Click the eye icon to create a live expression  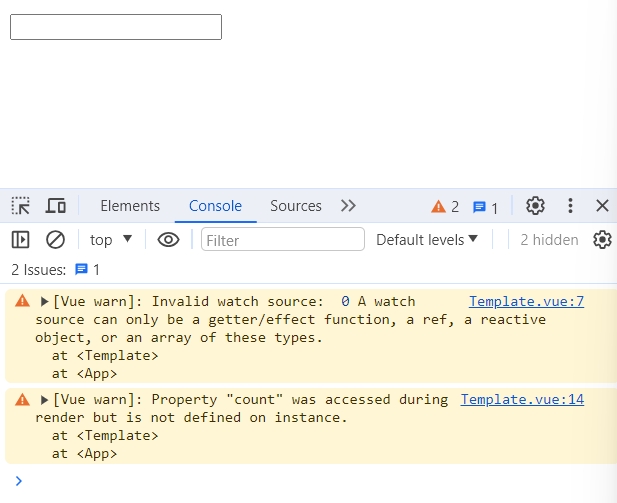coord(168,240)
